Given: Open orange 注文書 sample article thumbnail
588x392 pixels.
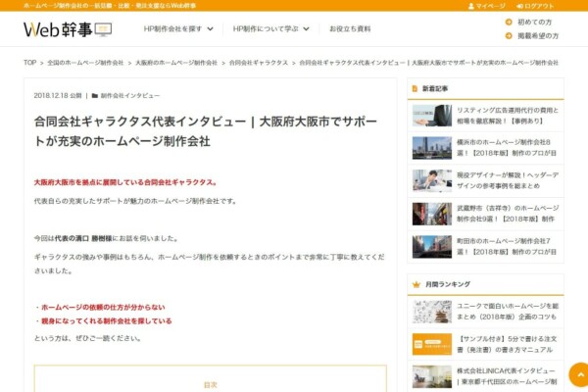Looking at the screenshot, I should [x=432, y=344].
